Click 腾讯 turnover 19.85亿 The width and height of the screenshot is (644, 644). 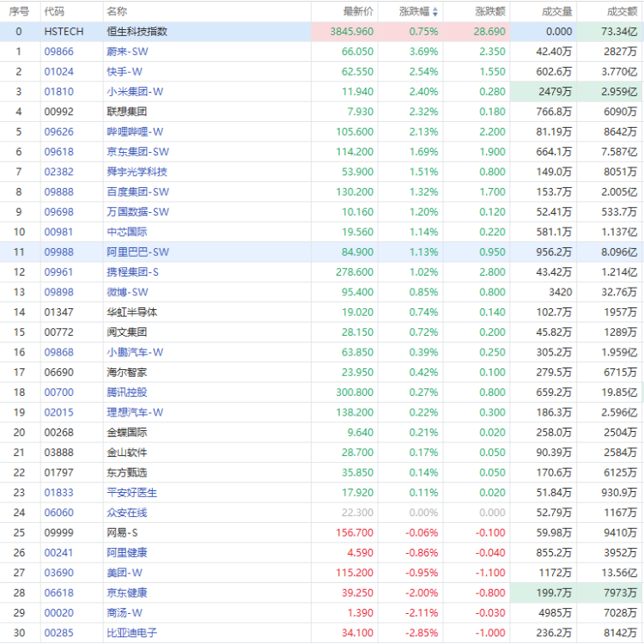click(619, 392)
